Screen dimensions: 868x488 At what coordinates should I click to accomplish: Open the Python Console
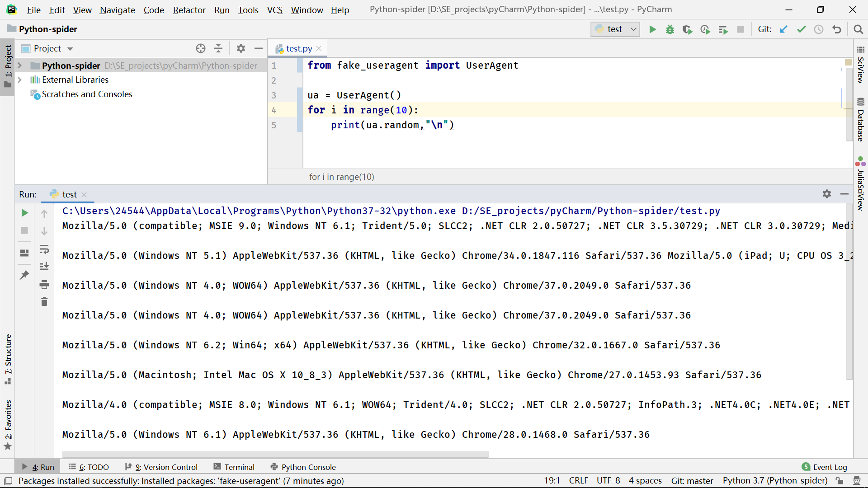point(308,467)
